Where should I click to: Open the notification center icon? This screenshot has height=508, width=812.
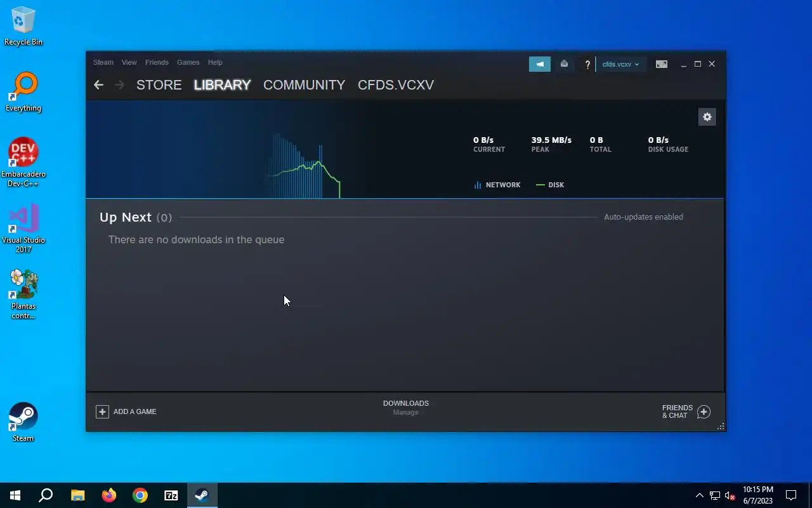coord(791,495)
